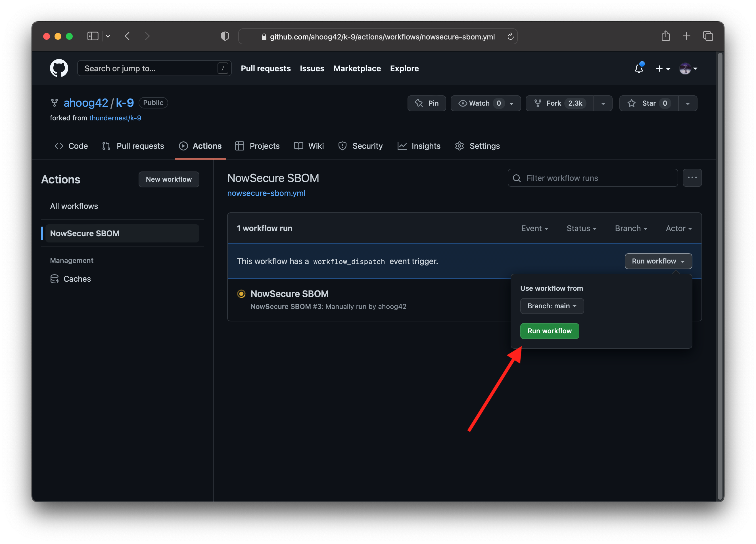Image resolution: width=756 pixels, height=544 pixels.
Task: Expand the Safari tab group chevron
Action: tap(108, 36)
